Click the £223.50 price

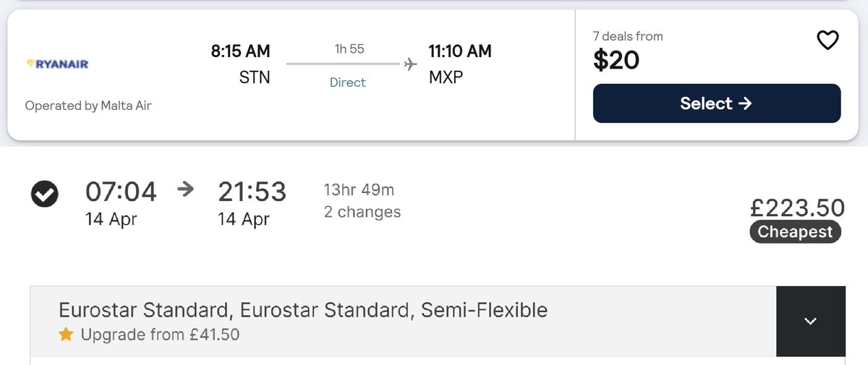(797, 208)
